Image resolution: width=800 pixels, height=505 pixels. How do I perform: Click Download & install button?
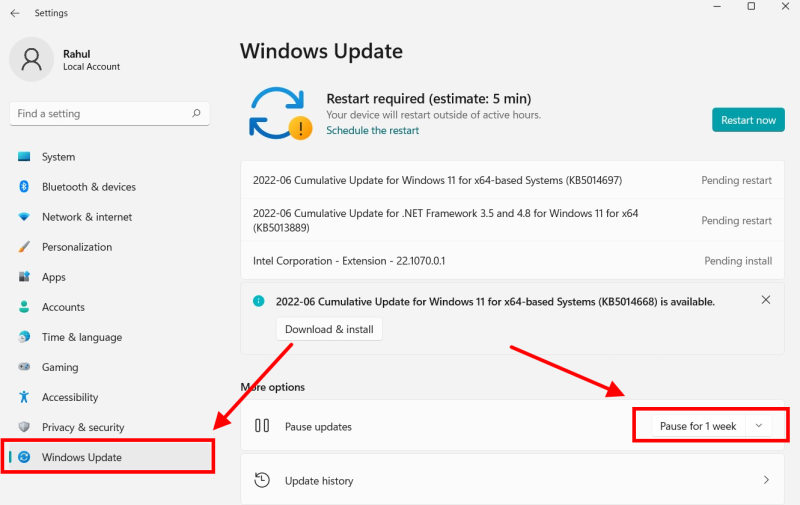[329, 330]
